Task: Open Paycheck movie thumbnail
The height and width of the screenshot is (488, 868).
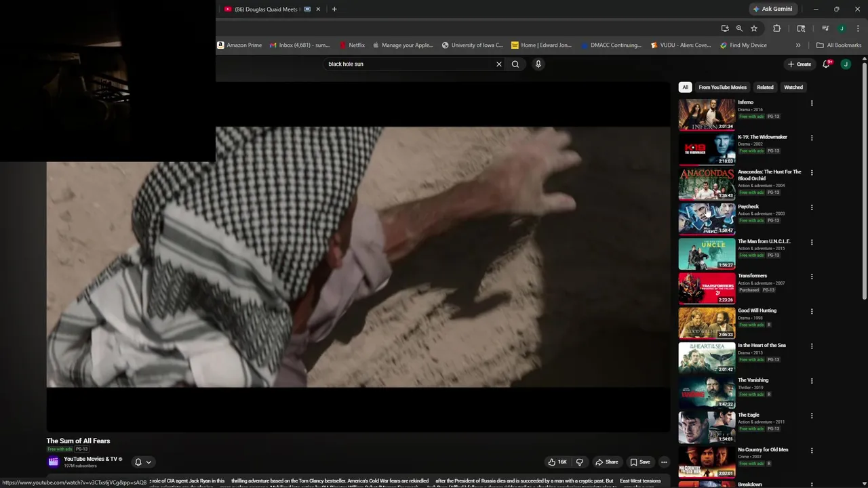Action: click(x=707, y=218)
